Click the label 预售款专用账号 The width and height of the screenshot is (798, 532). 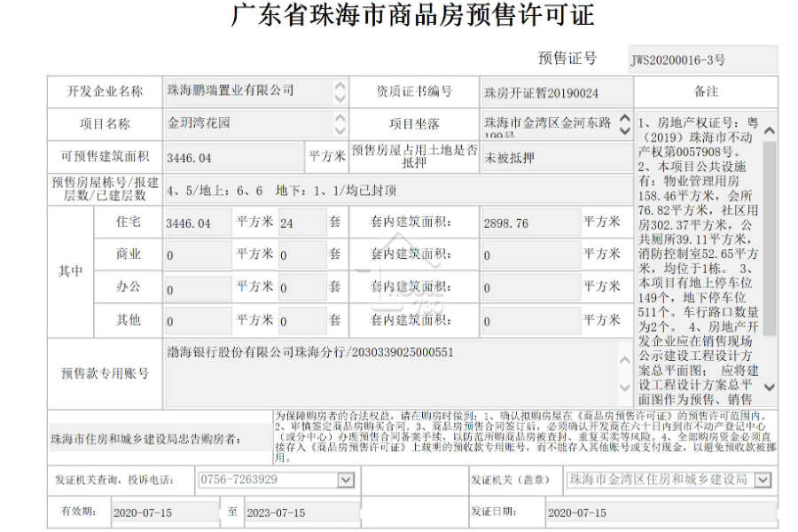coord(105,373)
